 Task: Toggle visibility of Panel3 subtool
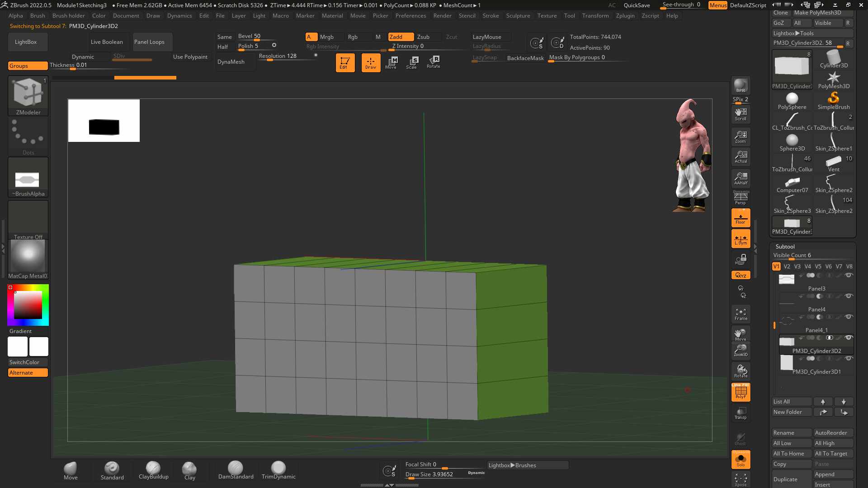pos(849,275)
